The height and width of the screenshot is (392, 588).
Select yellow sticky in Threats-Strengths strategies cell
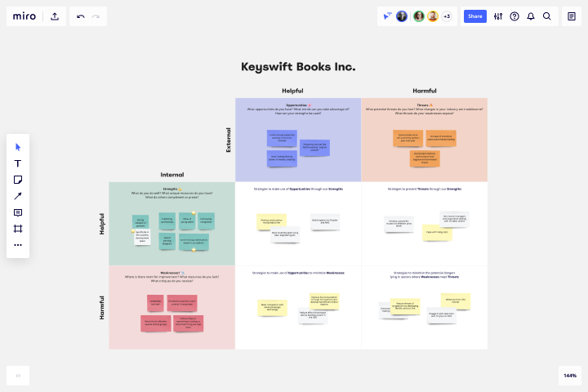[437, 233]
